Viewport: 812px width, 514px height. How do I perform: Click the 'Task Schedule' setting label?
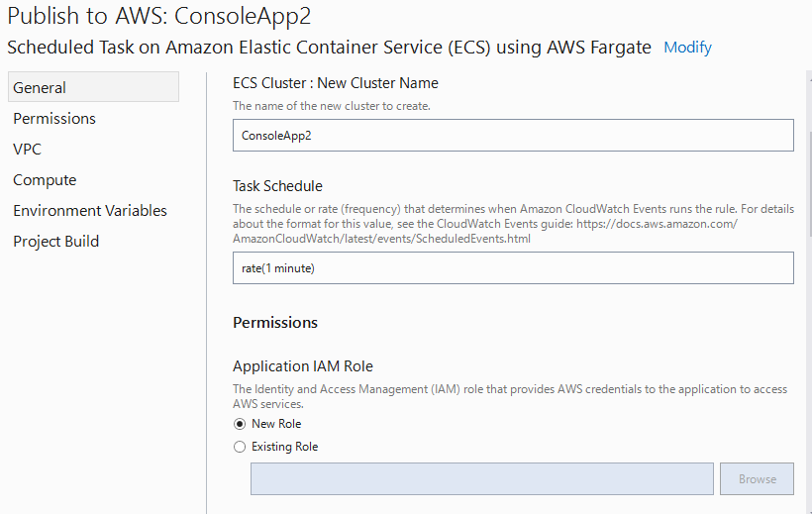[x=277, y=186]
